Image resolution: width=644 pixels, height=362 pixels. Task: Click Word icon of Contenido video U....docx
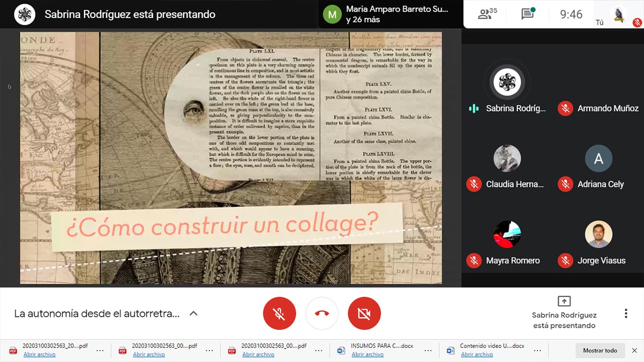(x=451, y=350)
